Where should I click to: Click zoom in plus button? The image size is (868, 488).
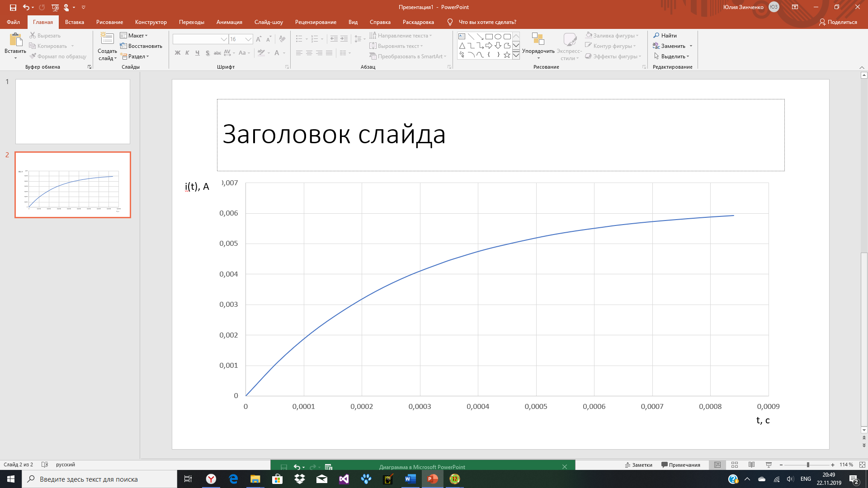(x=833, y=465)
